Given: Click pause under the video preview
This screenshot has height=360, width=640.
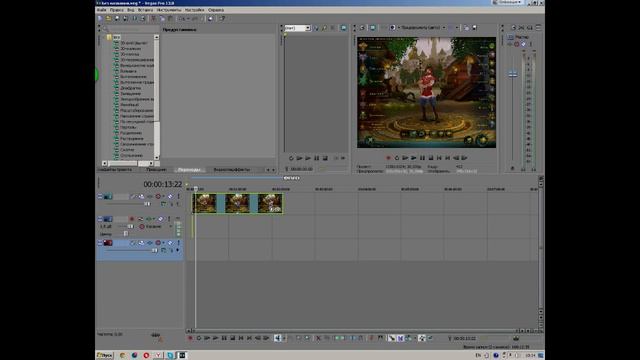Looking at the screenshot, I should 422,158.
